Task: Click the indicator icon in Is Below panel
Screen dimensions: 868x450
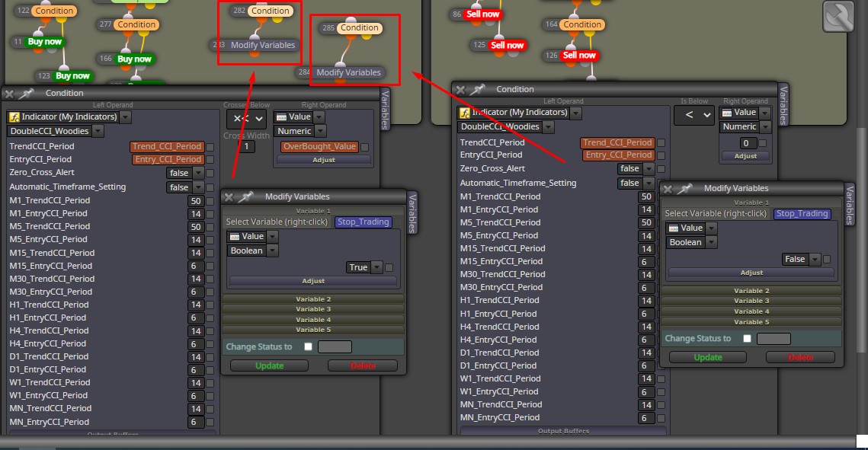Action: click(465, 113)
